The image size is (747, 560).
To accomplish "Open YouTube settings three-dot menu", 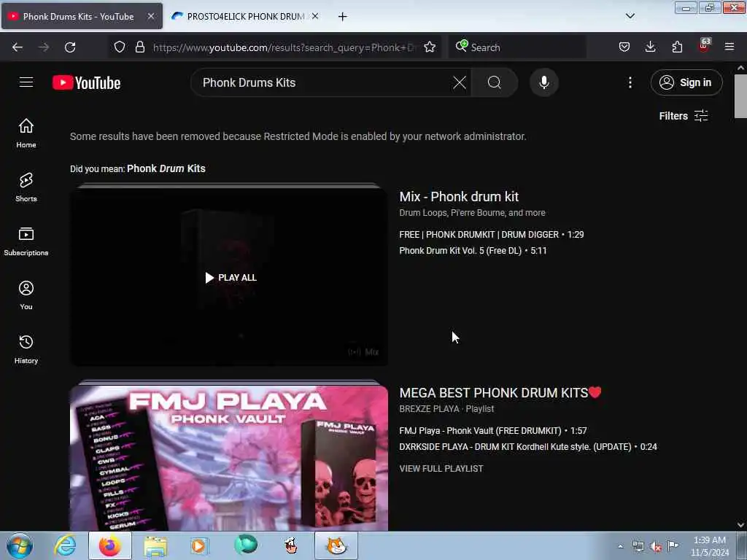I will [630, 82].
